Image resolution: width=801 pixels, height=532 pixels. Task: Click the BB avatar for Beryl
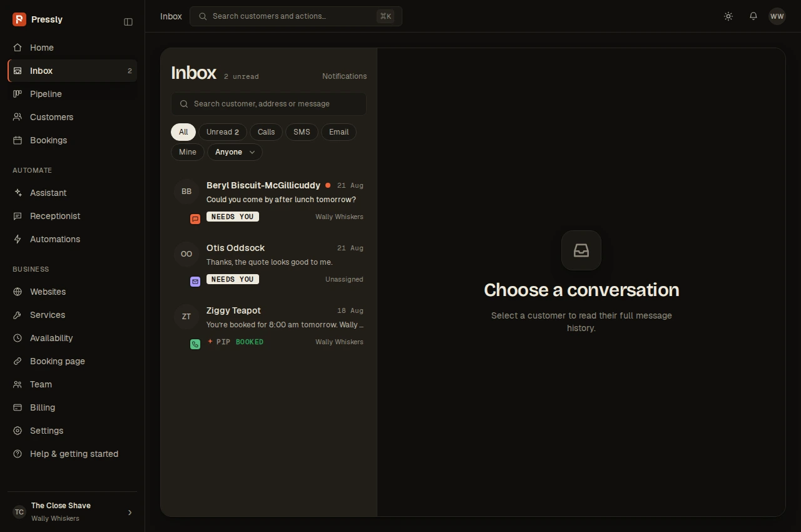click(x=186, y=192)
